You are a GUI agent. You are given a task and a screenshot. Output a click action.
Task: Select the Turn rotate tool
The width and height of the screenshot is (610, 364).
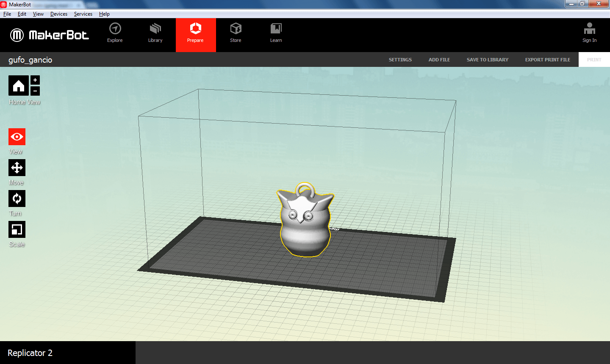[17, 199]
